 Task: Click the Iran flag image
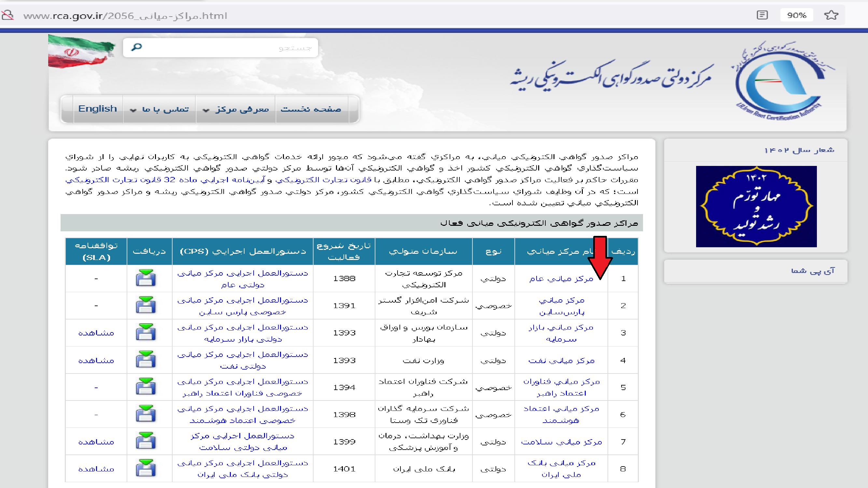[81, 51]
